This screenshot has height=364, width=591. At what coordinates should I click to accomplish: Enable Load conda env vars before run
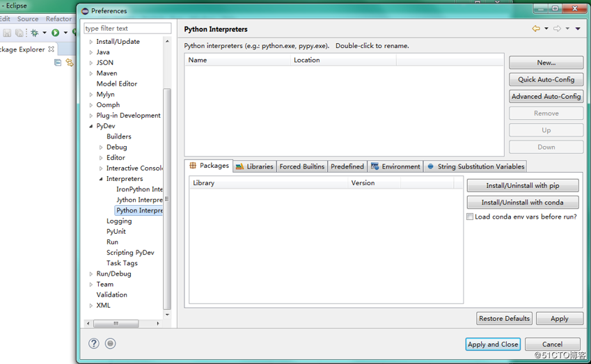click(470, 216)
